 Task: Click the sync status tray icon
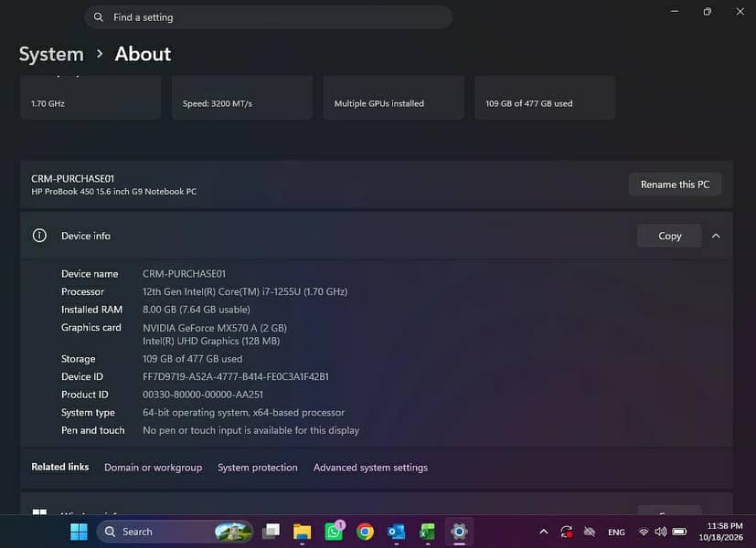click(567, 532)
